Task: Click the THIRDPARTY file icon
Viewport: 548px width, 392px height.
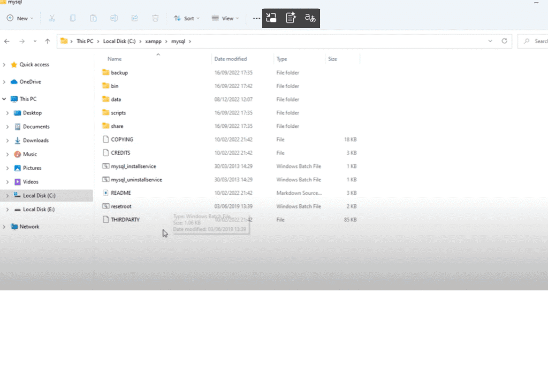Action: (x=105, y=219)
